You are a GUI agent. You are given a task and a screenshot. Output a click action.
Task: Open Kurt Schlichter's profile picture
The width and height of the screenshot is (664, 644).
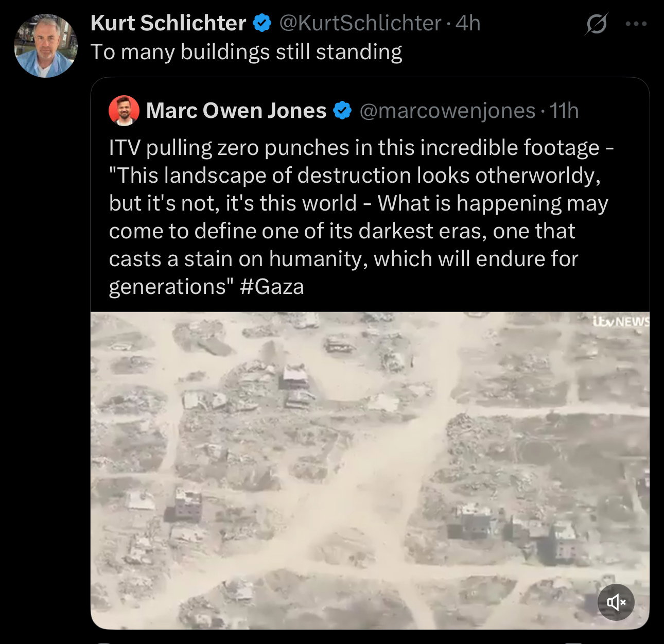pyautogui.click(x=46, y=46)
